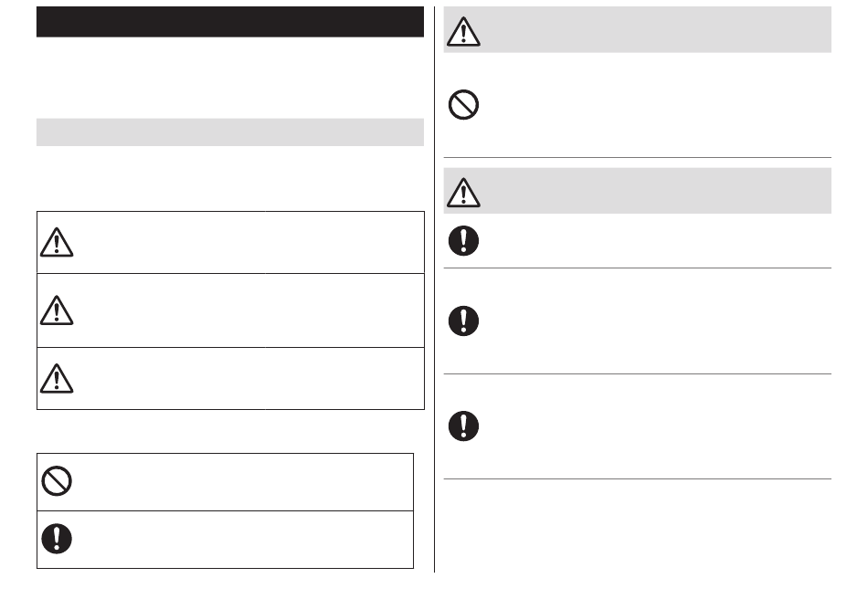Click the warning triangle in the top-right gray banner
Image resolution: width=868 pixels, height=599 pixels.
[463, 31]
